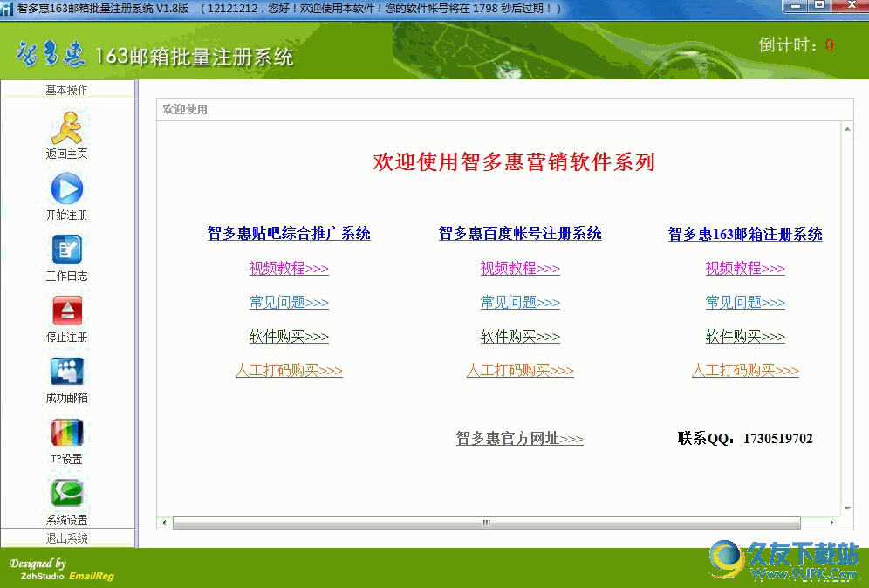
Task: Open 常见问题 under 贴吧综合推广系统
Action: [x=289, y=303]
